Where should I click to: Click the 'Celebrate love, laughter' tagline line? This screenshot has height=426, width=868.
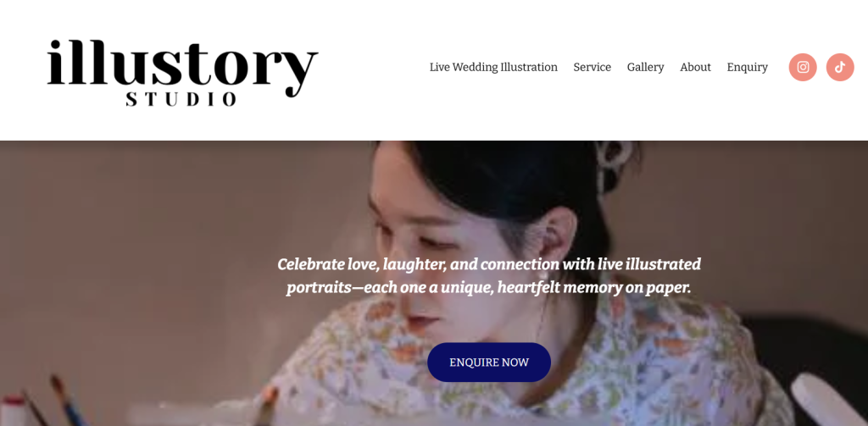(489, 264)
